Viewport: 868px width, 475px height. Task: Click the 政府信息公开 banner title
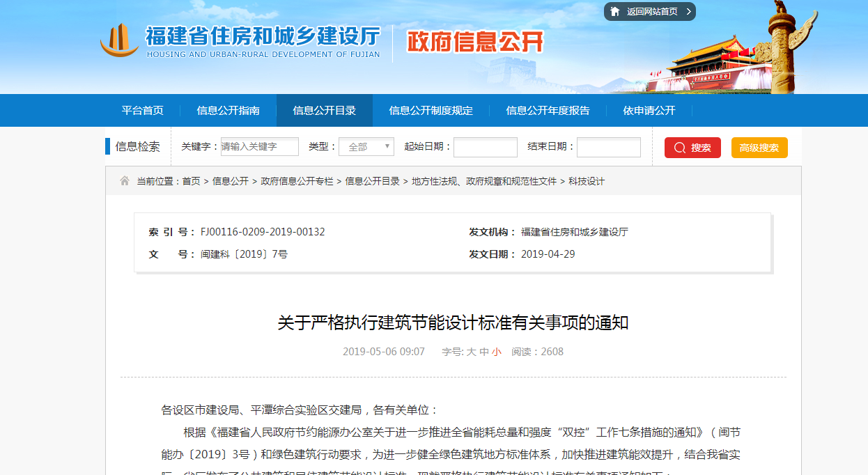coord(474,42)
